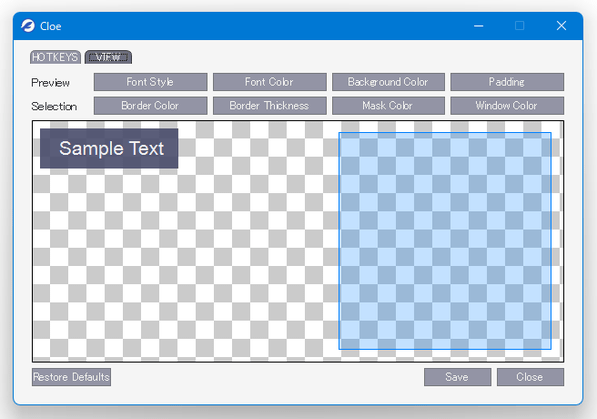The image size is (597, 419).
Task: Click the blue selection preview rectangle
Action: 445,241
